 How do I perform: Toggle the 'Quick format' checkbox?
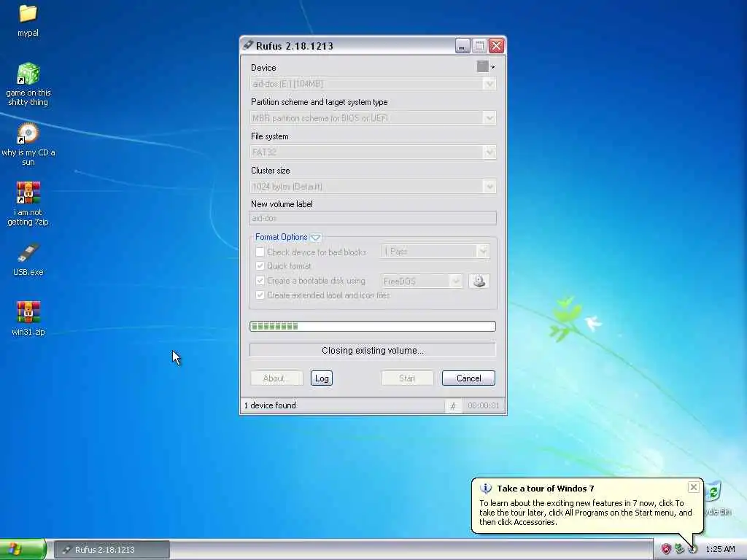pos(260,265)
